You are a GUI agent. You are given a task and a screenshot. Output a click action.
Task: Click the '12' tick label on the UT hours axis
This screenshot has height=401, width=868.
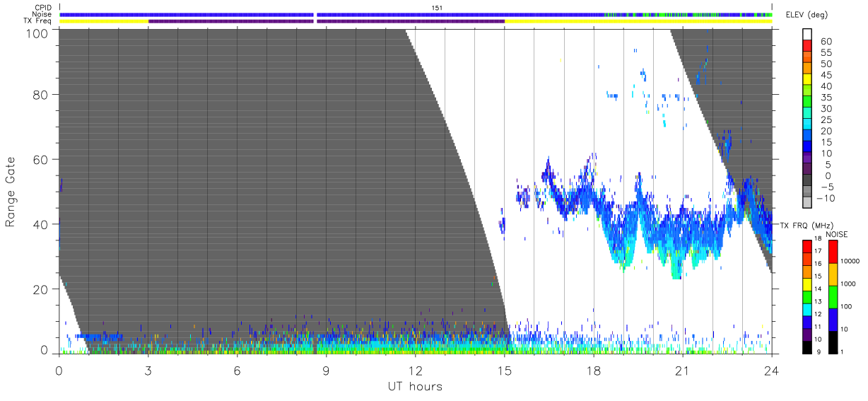[x=415, y=369]
